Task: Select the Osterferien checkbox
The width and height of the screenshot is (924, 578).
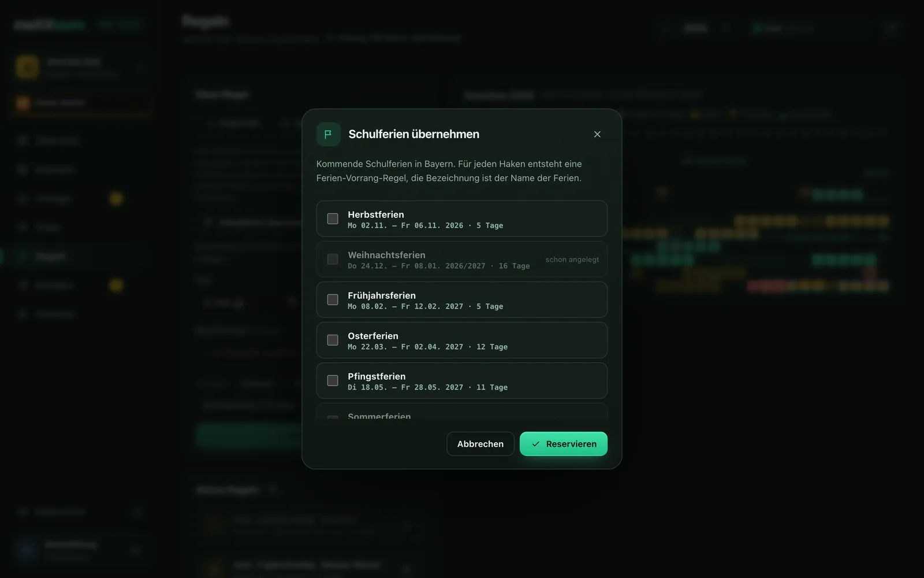Action: pos(333,340)
